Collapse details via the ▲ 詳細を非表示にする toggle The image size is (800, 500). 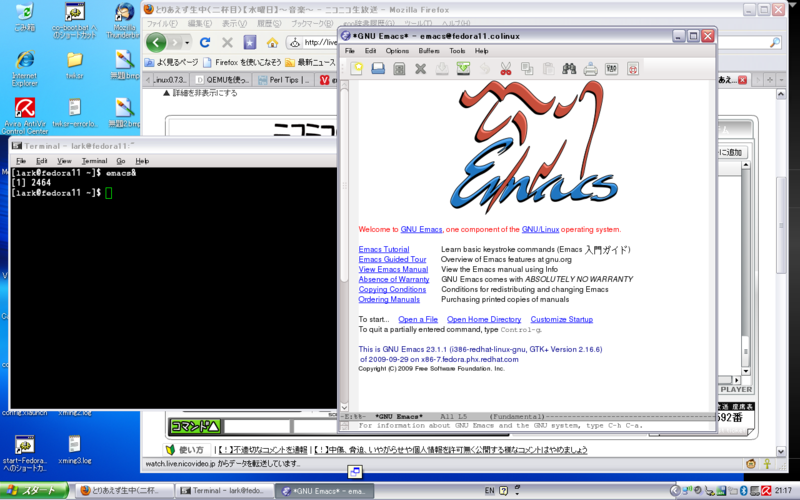(200, 93)
